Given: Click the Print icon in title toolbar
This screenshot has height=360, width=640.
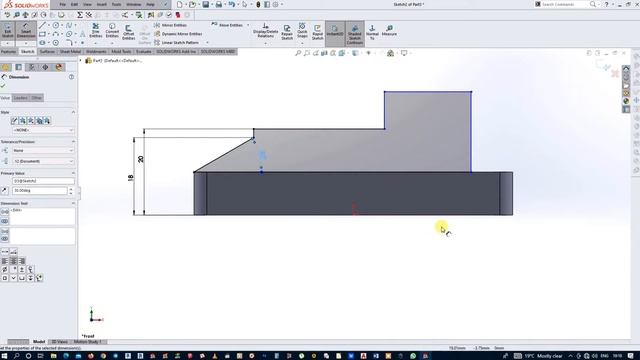Looking at the screenshot, I should pyautogui.click(x=219, y=4).
